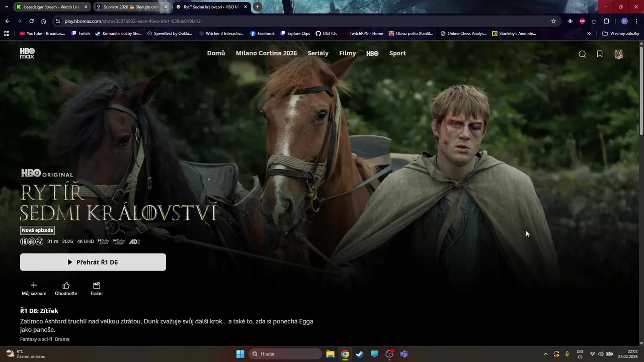This screenshot has width=644, height=362.
Task: Open YouTube Broadcast bookmark
Action: tap(43, 34)
